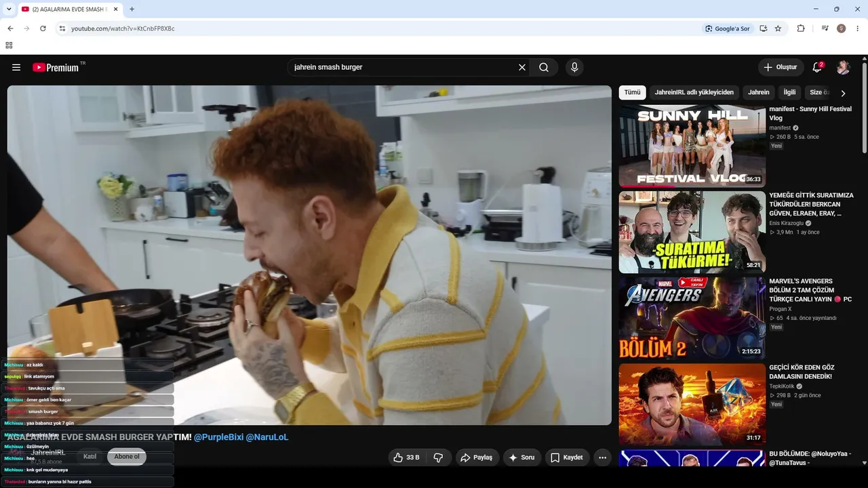Open the apps grid in bookmarks bar
The image size is (868, 488).
click(x=9, y=45)
